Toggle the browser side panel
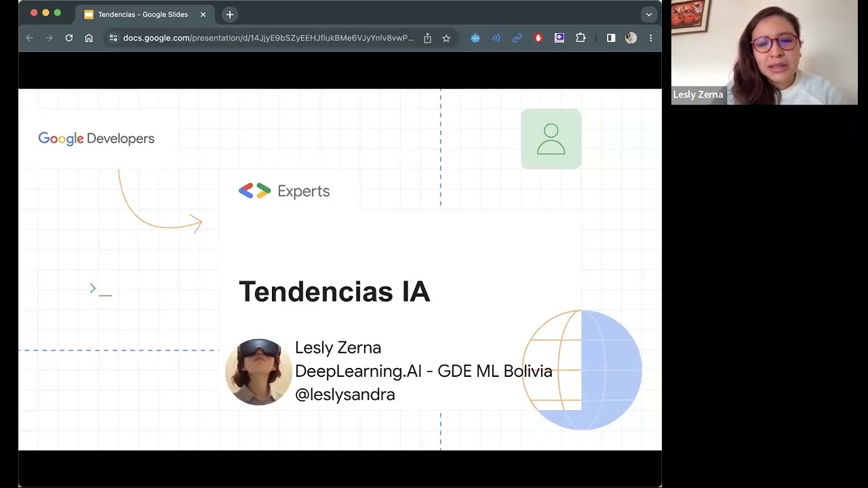This screenshot has height=488, width=868. click(611, 38)
